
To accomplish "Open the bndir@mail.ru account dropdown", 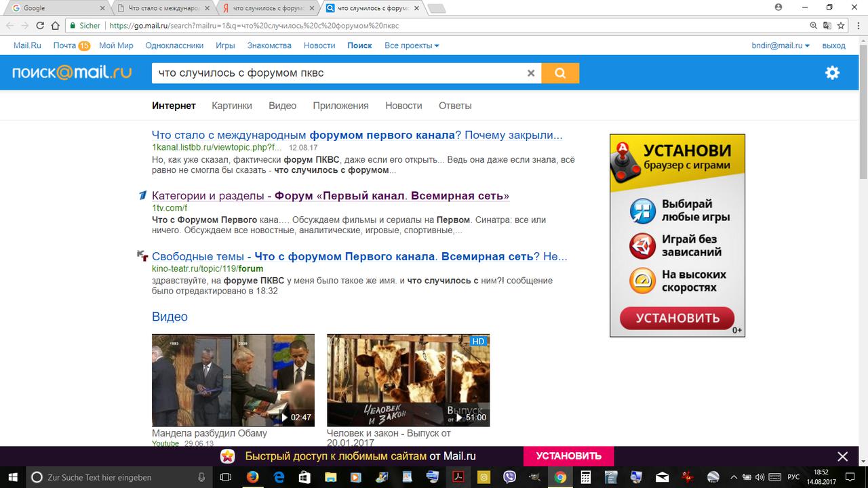I will 781,45.
